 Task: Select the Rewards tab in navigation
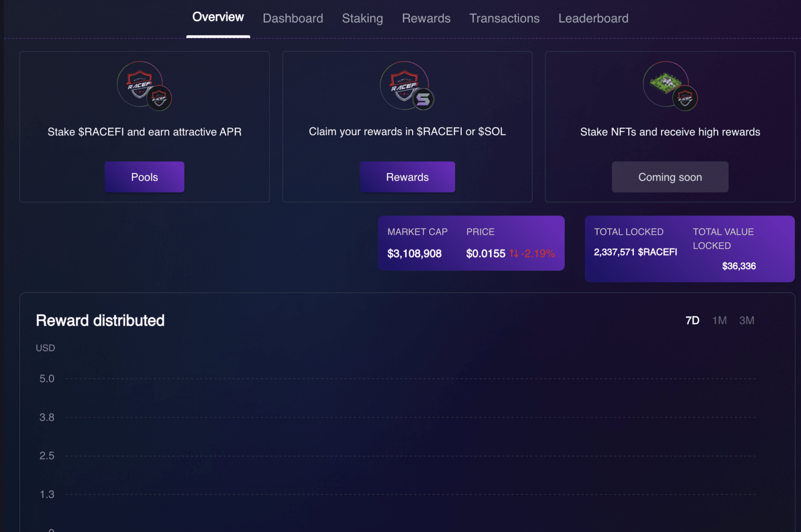426,18
